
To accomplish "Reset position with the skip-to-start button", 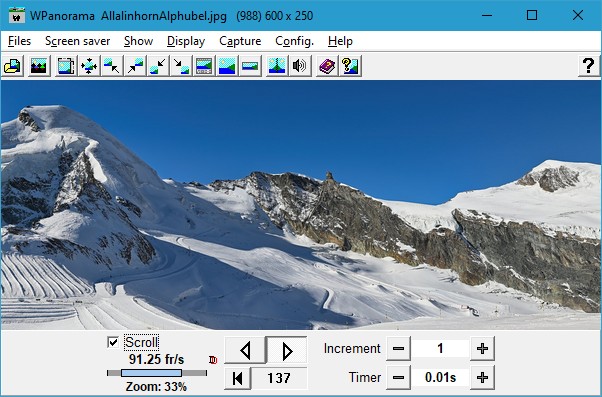I will [238, 378].
